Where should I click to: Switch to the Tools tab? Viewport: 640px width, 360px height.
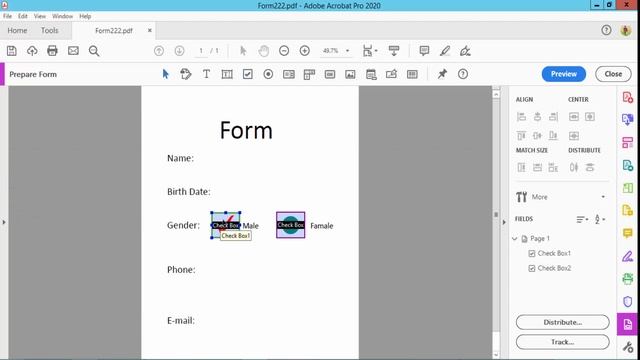tap(49, 31)
